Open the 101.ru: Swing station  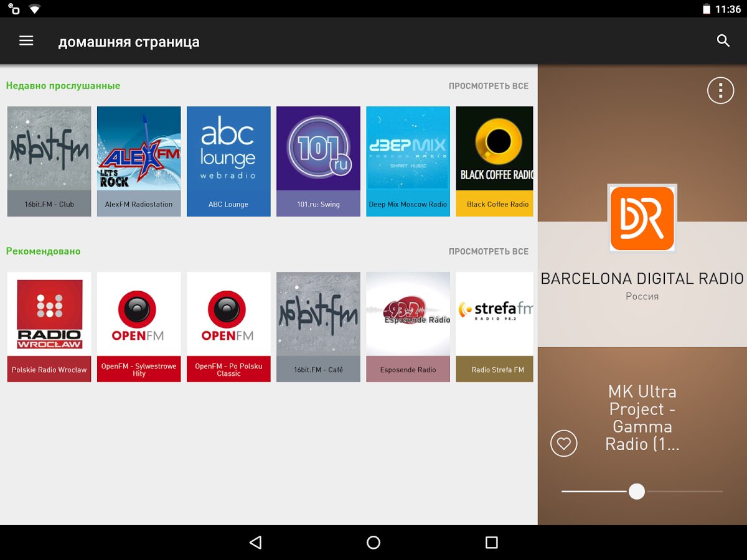click(318, 161)
